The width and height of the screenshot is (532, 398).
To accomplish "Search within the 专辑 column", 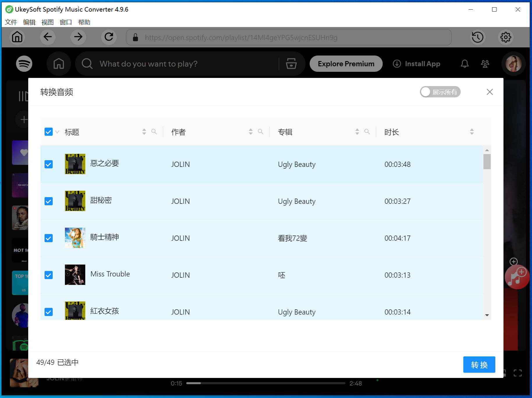I will tap(367, 132).
